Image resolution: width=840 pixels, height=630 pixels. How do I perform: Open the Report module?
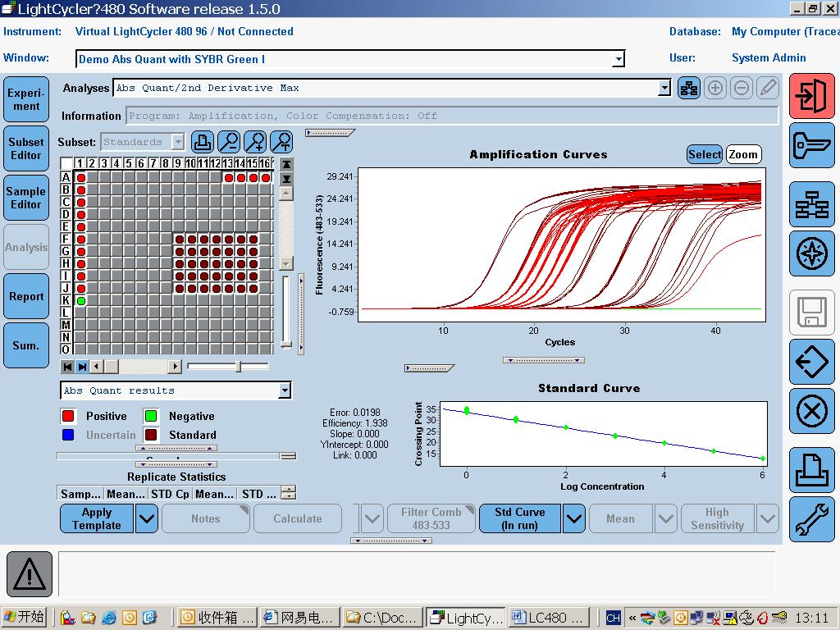tap(26, 296)
